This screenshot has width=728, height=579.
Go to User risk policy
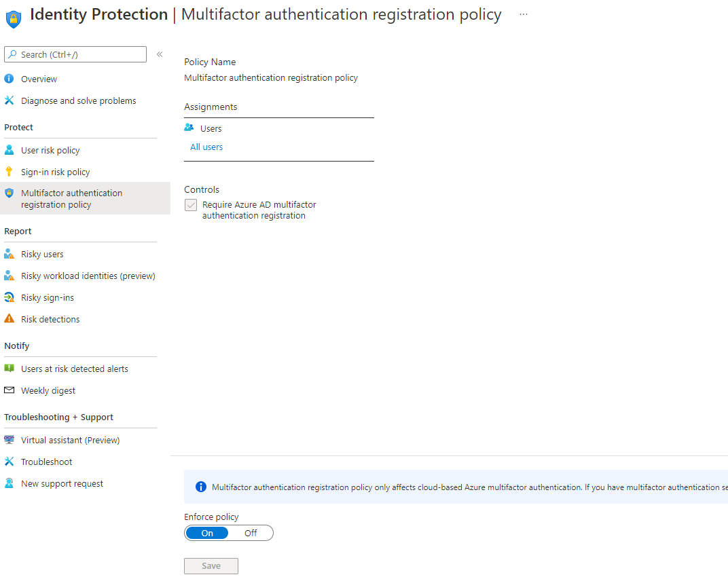(50, 150)
